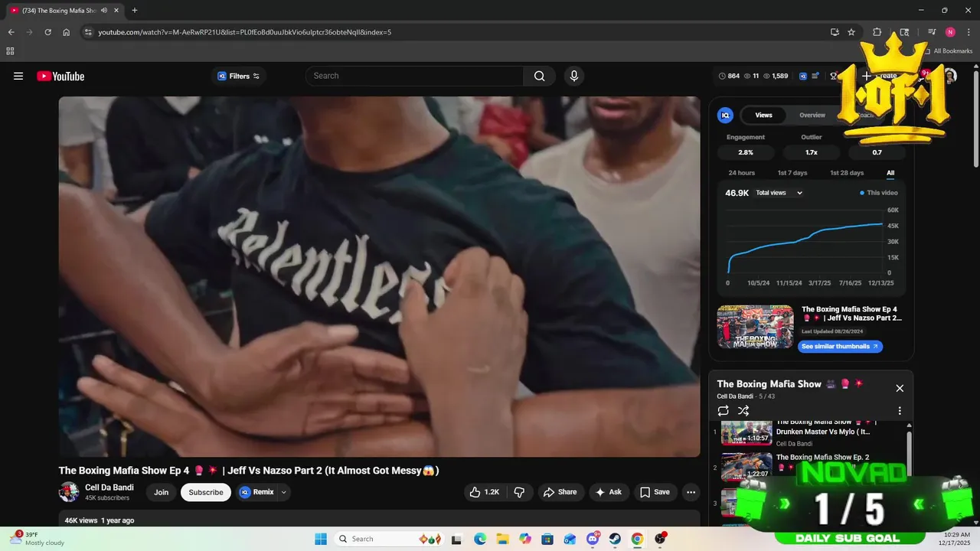Viewport: 980px width, 551px height.
Task: Save the video to a playlist
Action: pyautogui.click(x=655, y=492)
